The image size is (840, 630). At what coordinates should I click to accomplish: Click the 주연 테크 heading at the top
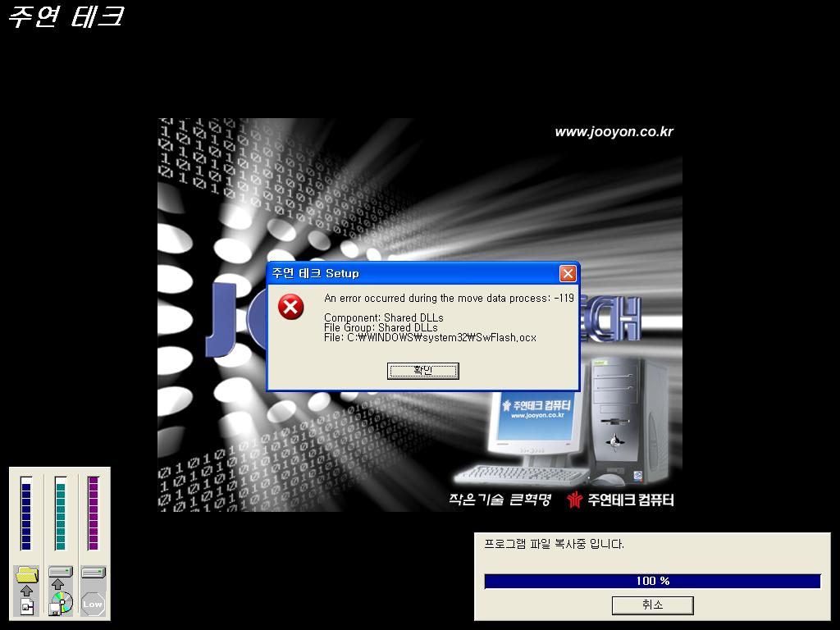[66, 16]
